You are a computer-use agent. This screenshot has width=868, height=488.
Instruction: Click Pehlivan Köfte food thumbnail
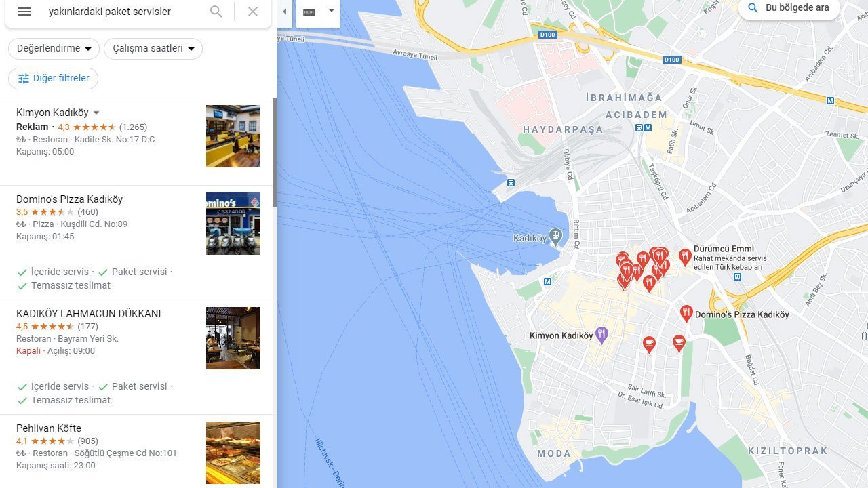pos(233,453)
